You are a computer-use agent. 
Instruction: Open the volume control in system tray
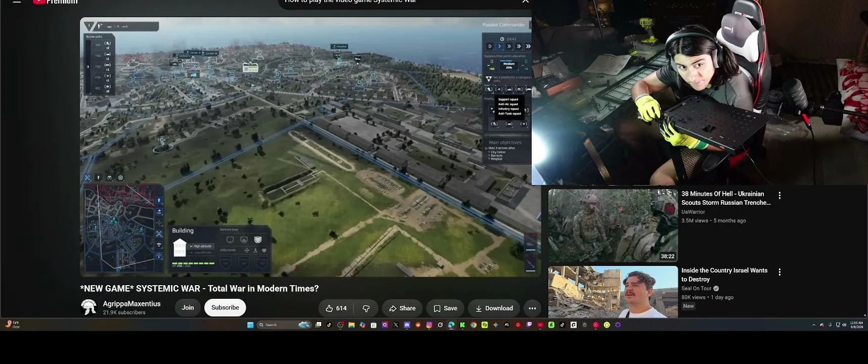[844, 325]
